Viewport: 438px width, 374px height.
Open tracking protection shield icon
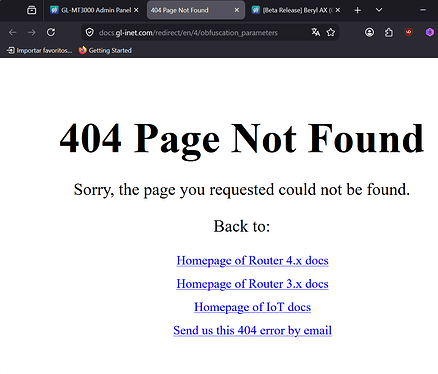tap(89, 32)
